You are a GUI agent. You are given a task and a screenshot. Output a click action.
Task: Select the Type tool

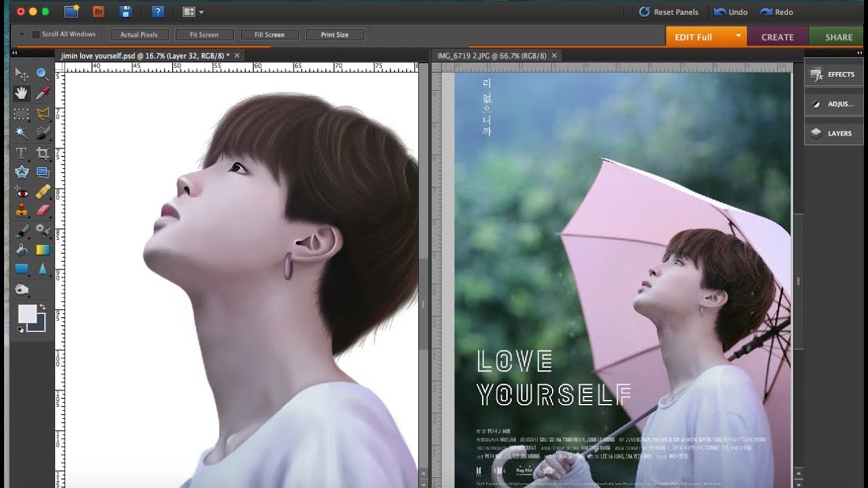click(x=22, y=152)
